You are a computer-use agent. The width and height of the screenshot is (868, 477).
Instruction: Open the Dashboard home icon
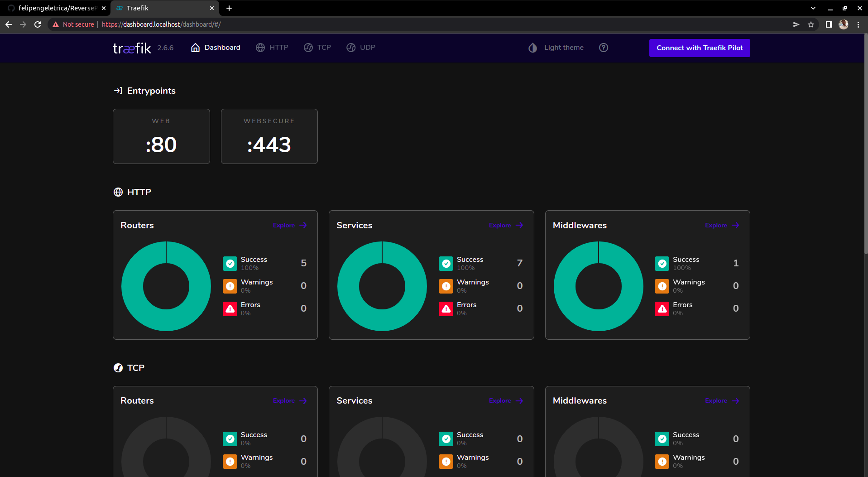click(x=195, y=48)
